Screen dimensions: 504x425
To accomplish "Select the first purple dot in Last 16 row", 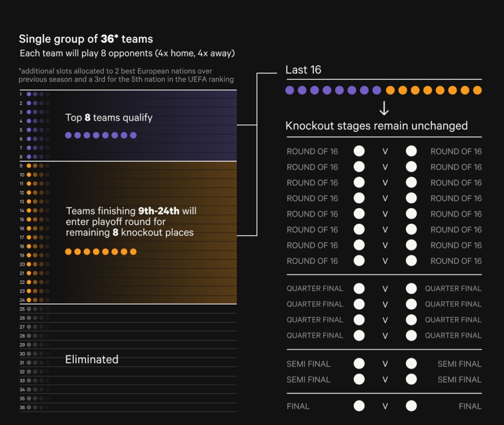I will click(290, 90).
